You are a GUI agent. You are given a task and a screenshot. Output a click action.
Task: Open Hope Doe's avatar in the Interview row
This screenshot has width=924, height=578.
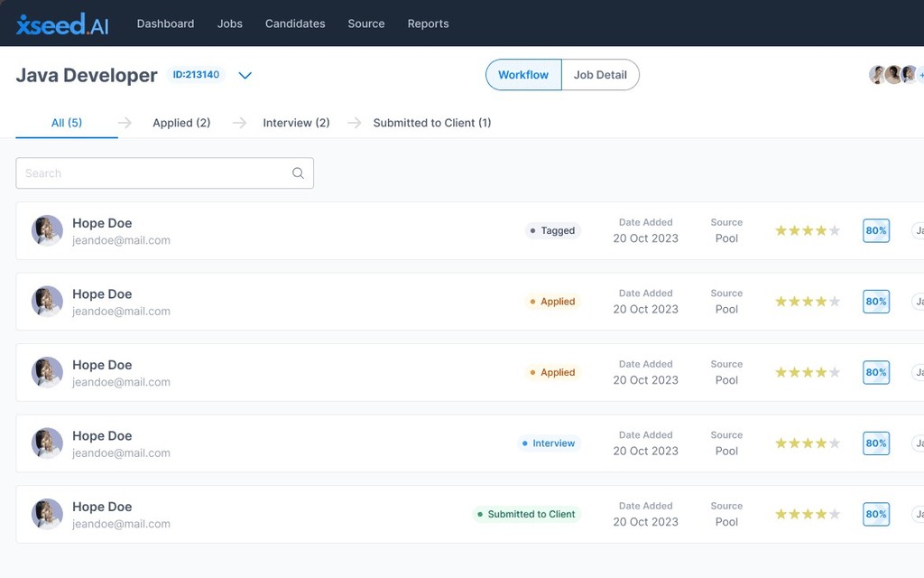47,443
